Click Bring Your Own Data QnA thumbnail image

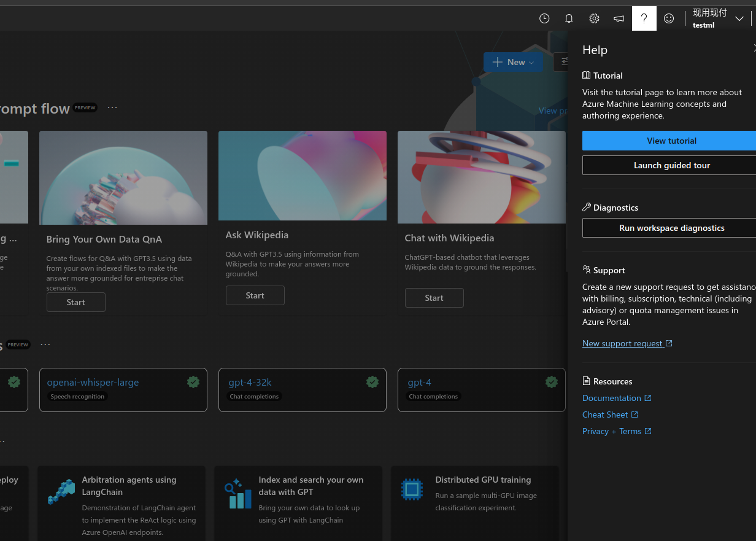123,177
